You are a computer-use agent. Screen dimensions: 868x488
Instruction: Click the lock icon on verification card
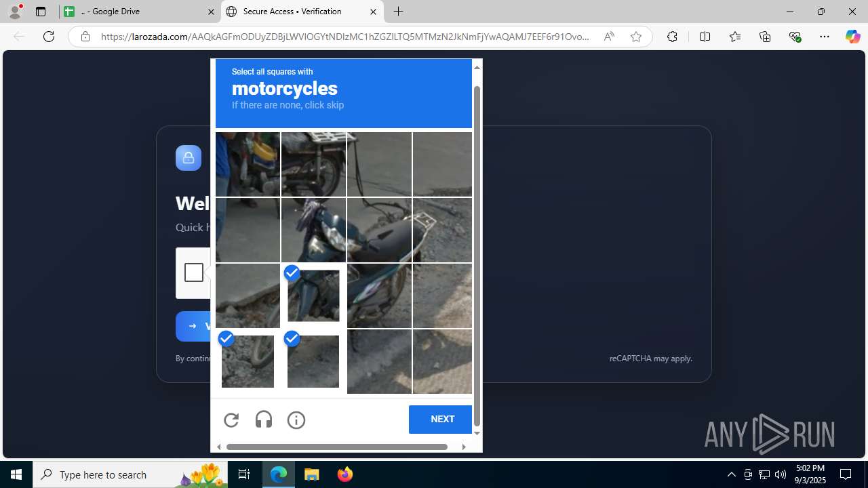[189, 158]
